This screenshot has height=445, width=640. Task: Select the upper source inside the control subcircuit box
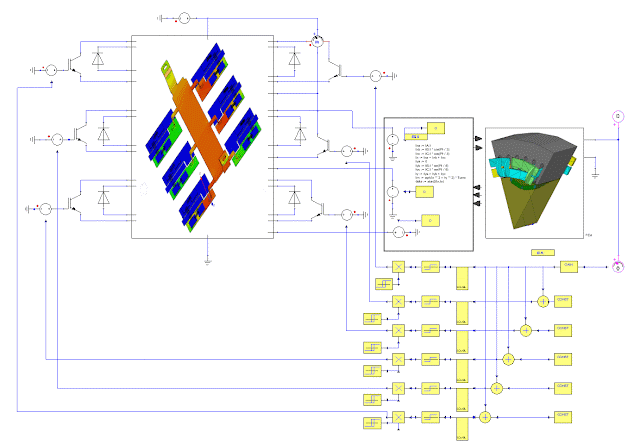click(x=393, y=140)
